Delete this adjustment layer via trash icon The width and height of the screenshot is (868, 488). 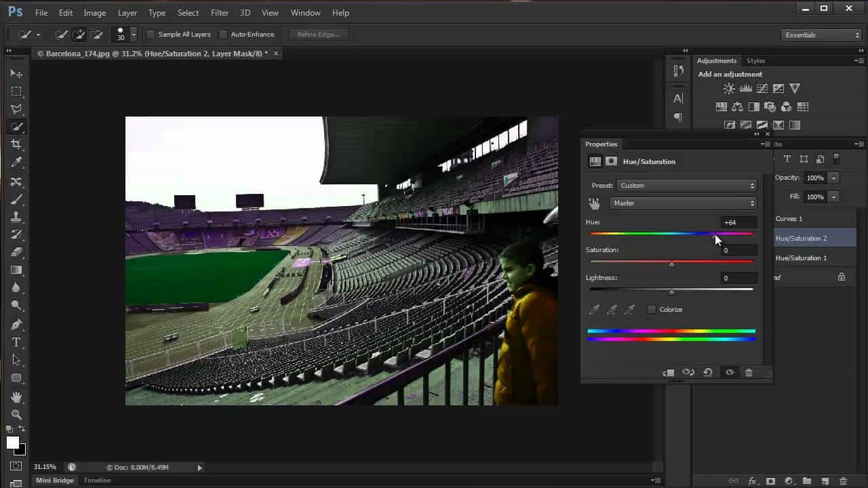coord(749,373)
